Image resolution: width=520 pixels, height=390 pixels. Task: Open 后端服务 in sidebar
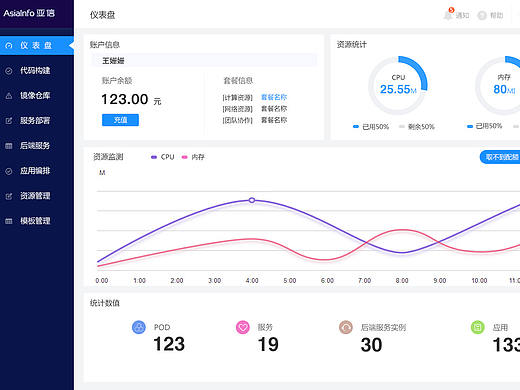click(35, 146)
